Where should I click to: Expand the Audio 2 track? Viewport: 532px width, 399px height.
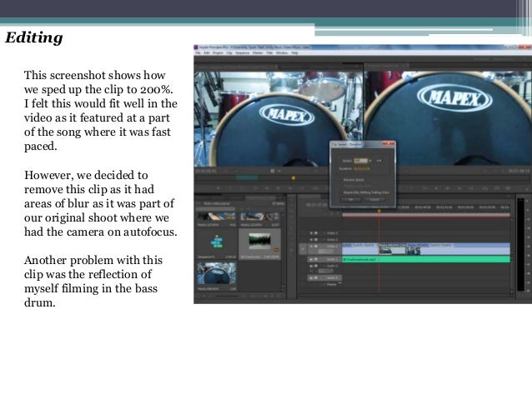[x=324, y=266]
